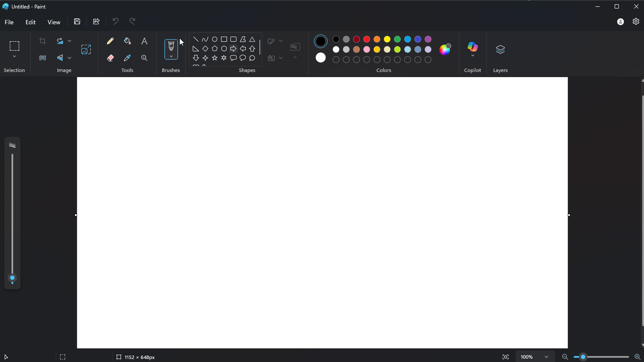This screenshot has height=362, width=644.
Task: Open the 100% zoom level dropdown
Action: tap(535, 357)
